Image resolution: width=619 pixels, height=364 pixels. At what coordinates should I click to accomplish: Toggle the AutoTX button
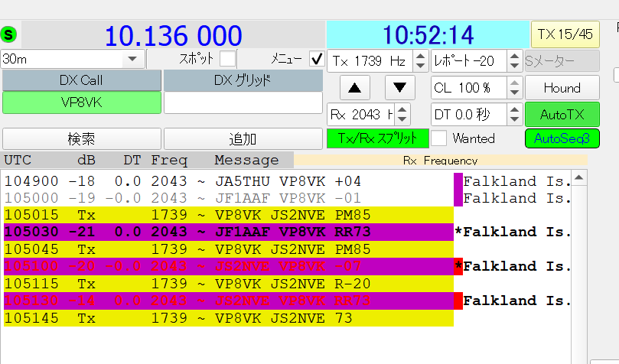point(562,115)
